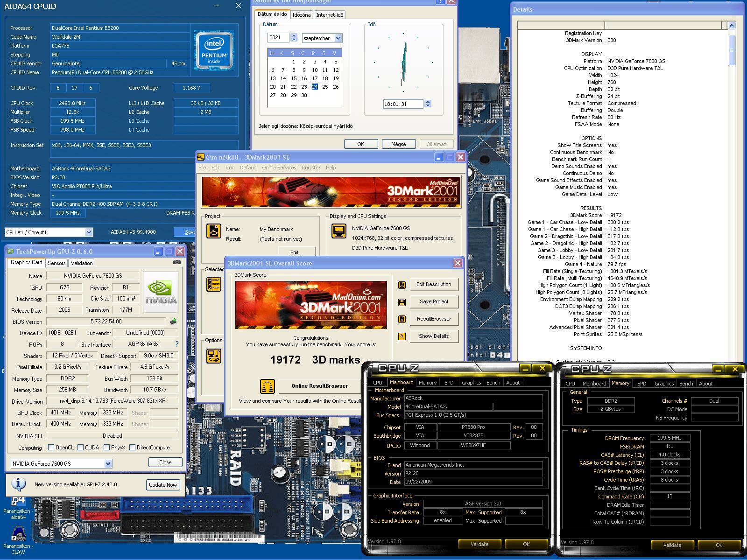Click the analog clock face
Viewport: 747px width, 560px height.
point(403,62)
